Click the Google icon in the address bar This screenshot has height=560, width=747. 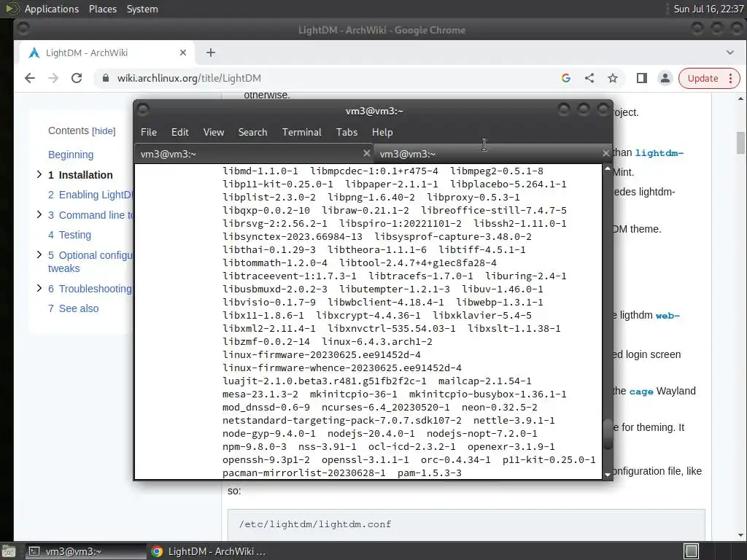[566, 78]
